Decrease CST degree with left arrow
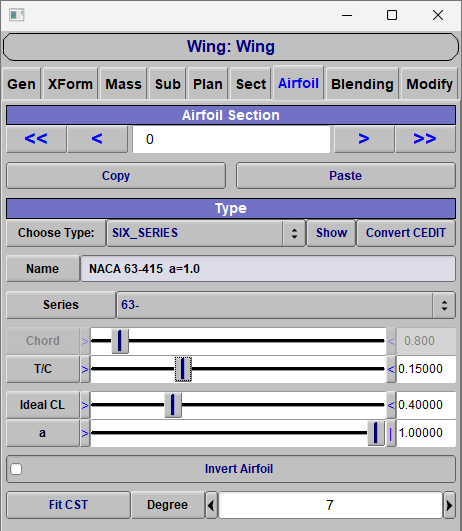Image resolution: width=462 pixels, height=531 pixels. 211,505
